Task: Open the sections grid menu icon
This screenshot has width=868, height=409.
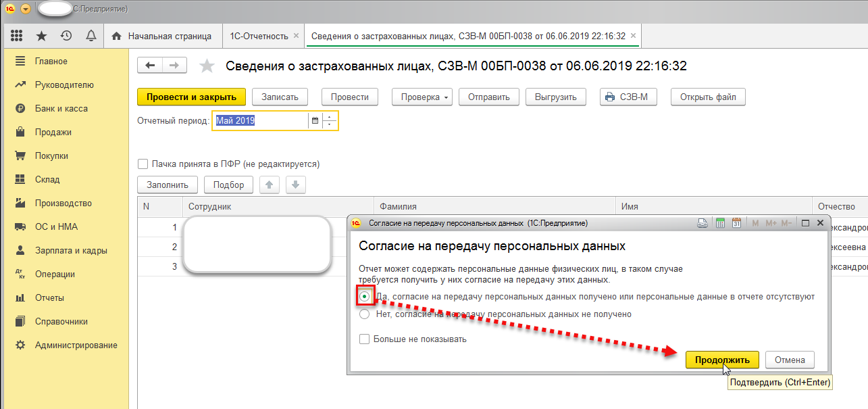Action: tap(17, 36)
